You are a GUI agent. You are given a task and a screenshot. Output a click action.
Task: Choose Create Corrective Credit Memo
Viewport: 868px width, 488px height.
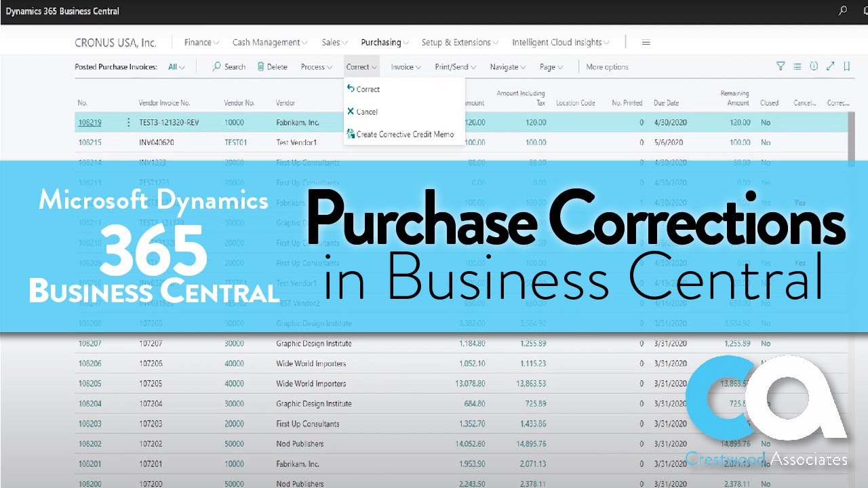pos(400,134)
